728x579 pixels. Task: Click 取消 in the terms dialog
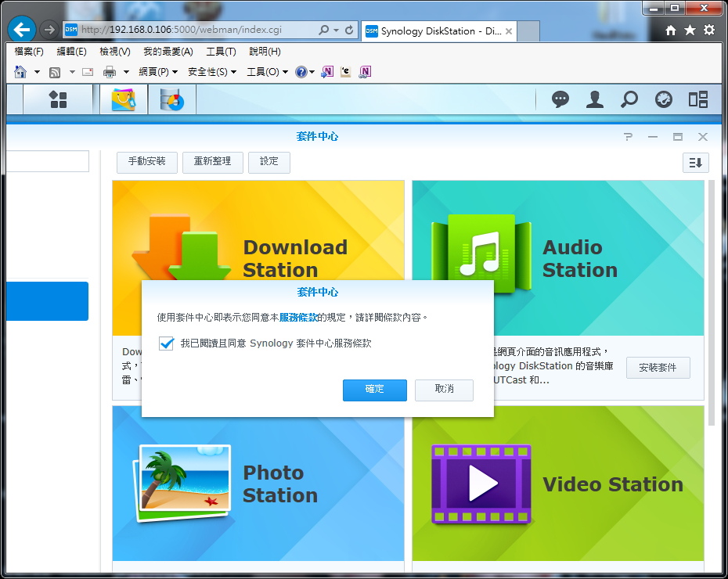(444, 390)
